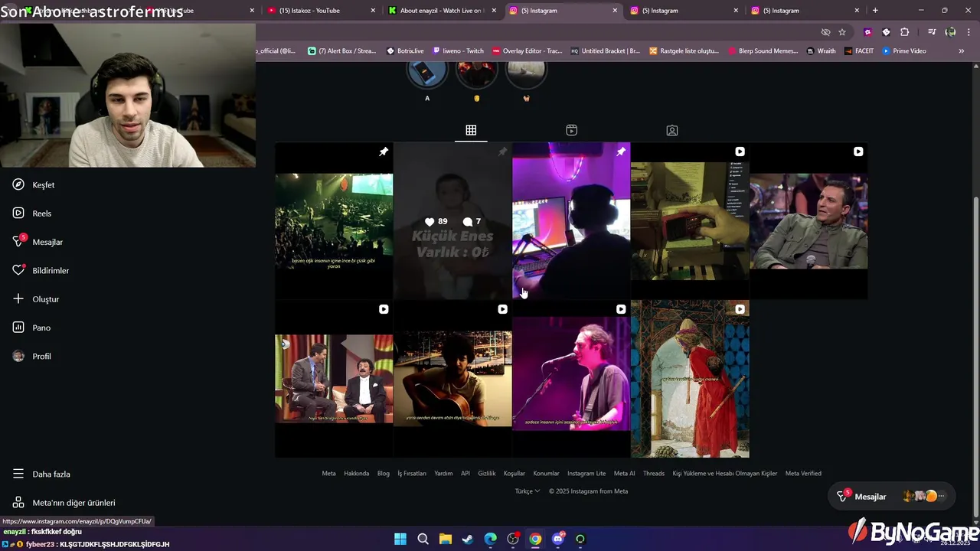Open Microsoft Edge from the taskbar
The width and height of the screenshot is (980, 551).
[490, 539]
